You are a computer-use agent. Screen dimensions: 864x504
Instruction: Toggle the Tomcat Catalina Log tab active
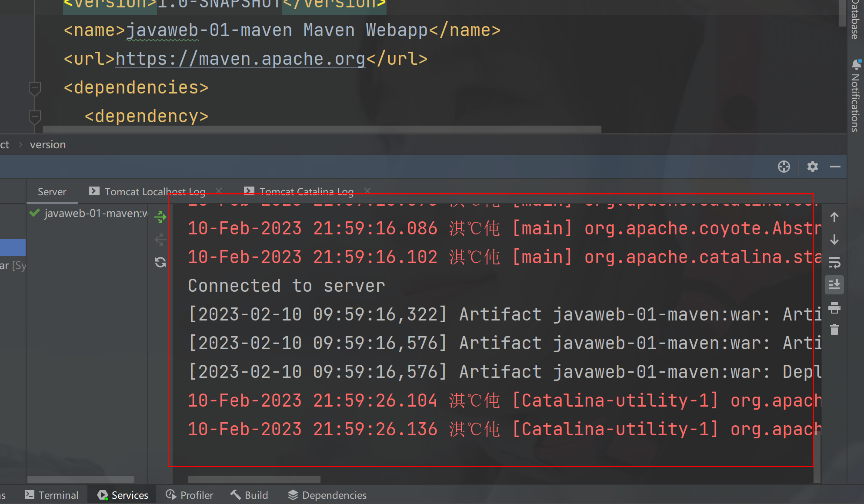tap(306, 191)
